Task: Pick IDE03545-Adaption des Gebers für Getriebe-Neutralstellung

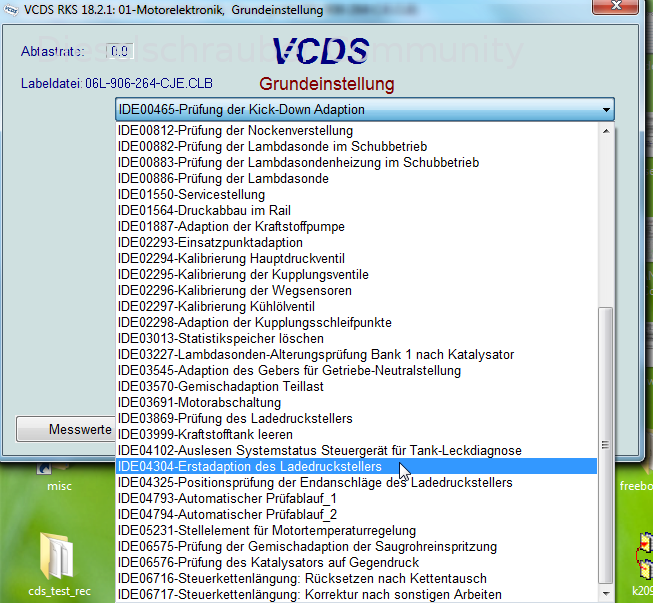Action: point(356,371)
